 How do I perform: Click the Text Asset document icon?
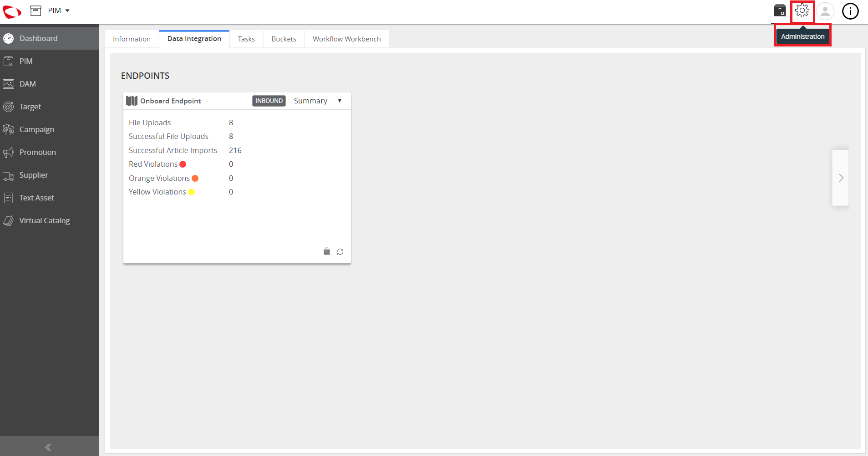(x=8, y=198)
